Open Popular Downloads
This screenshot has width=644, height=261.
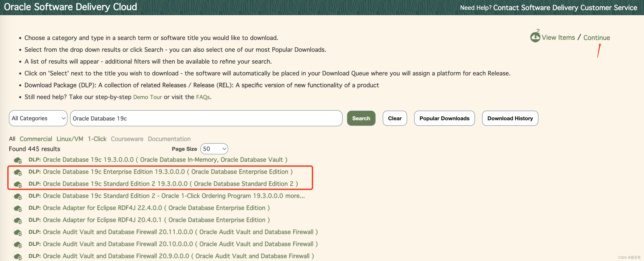pyautogui.click(x=444, y=118)
